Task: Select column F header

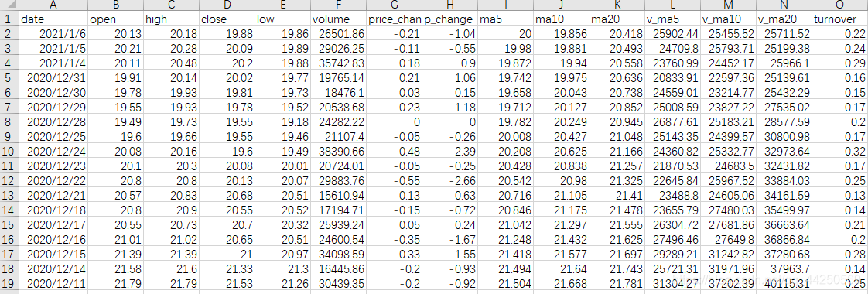Action: (x=338, y=5)
